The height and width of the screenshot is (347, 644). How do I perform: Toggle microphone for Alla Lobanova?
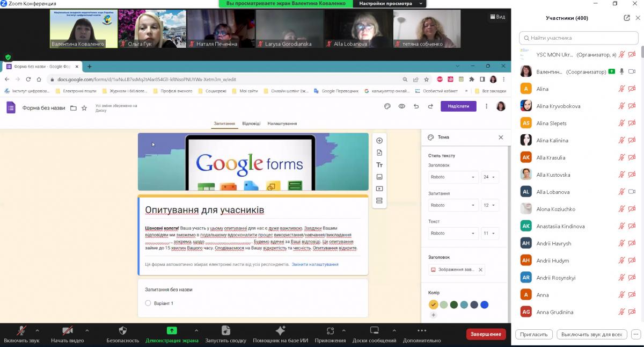pos(622,192)
